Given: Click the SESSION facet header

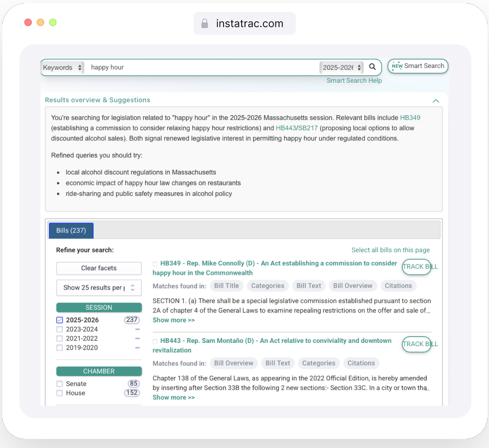Looking at the screenshot, I should pyautogui.click(x=99, y=307).
